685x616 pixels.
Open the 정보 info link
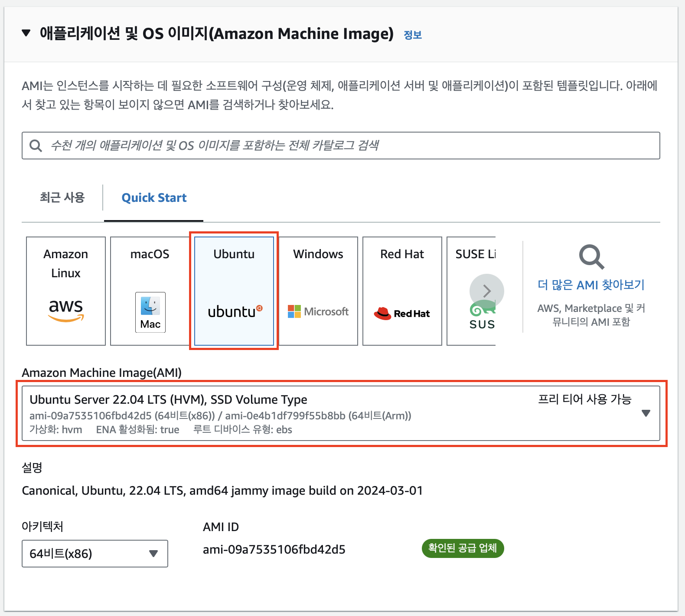click(413, 35)
